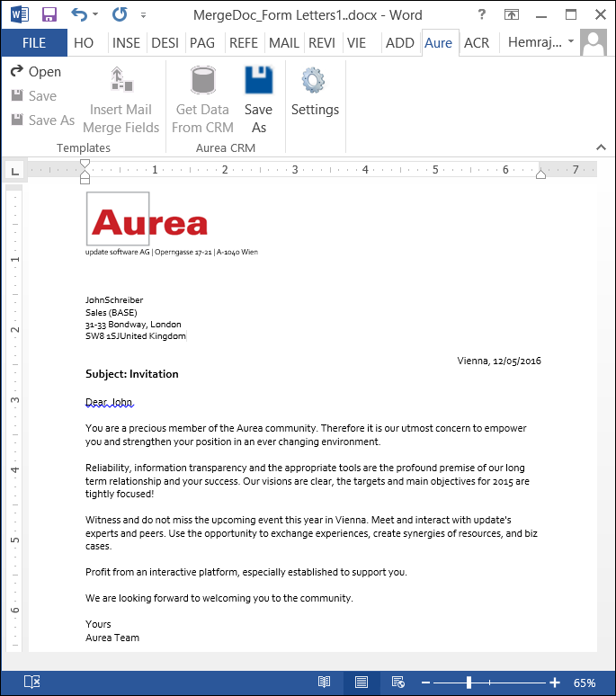Click the 'Dear John' salutation

109,402
